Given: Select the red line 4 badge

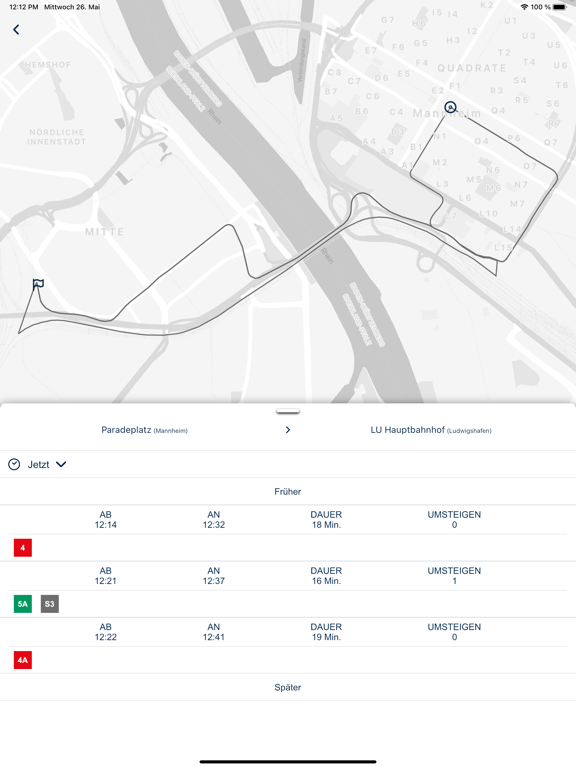Looking at the screenshot, I should click(x=23, y=548).
